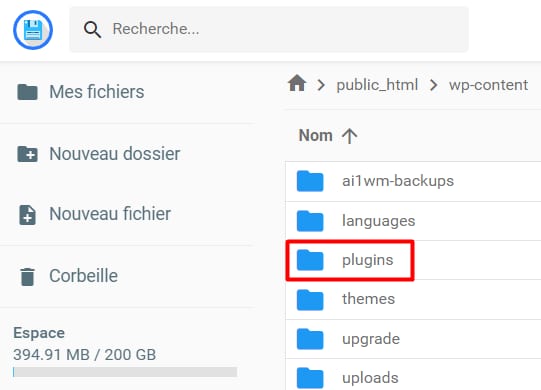Navigate to wp-content breadcrumb

pyautogui.click(x=488, y=85)
